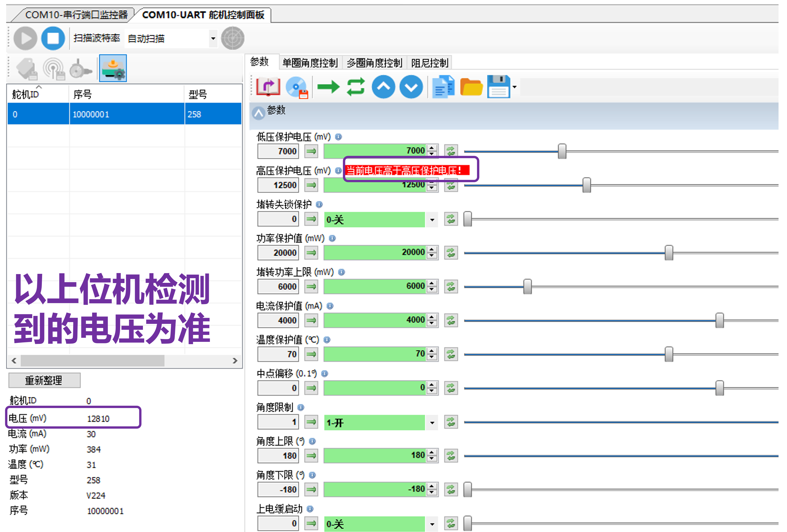Open the 参数 tab
Image resolution: width=787 pixels, height=532 pixels.
point(260,62)
